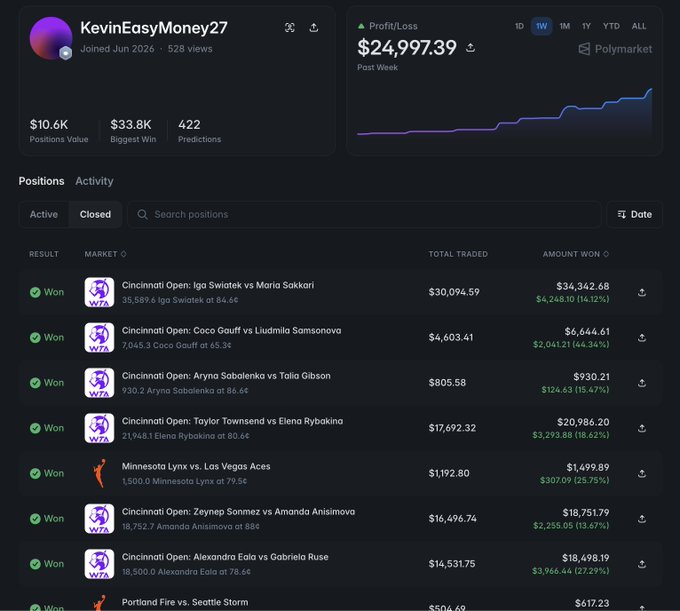Share the Gauff vs Samsonova position
Viewport: 680px width, 611px height.
642,337
